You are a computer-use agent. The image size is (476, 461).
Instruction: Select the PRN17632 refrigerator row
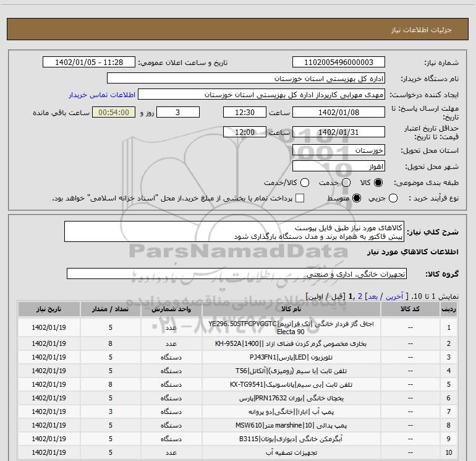238,398
